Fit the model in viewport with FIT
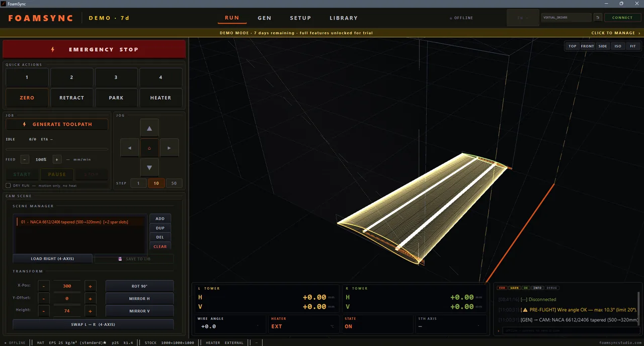644x346 pixels. [633, 46]
